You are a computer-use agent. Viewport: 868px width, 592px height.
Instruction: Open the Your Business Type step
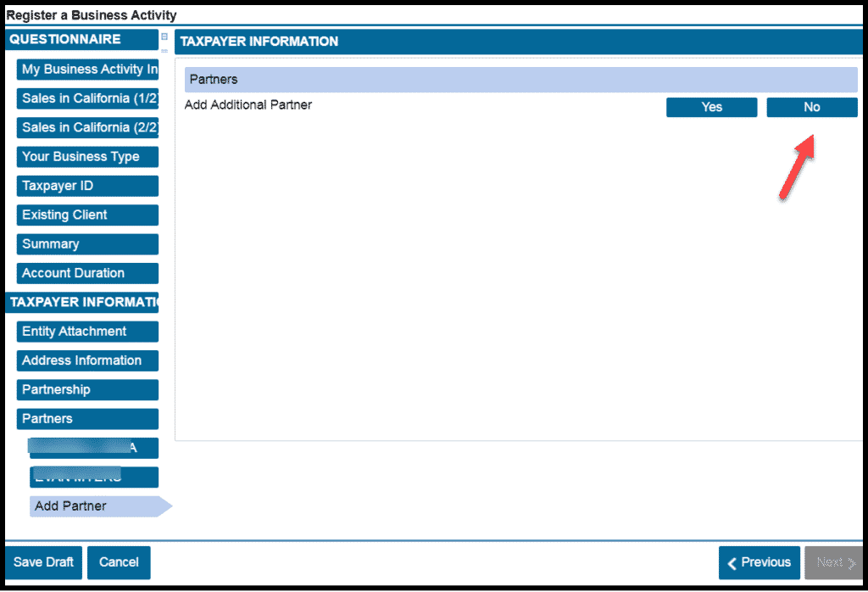tap(87, 157)
